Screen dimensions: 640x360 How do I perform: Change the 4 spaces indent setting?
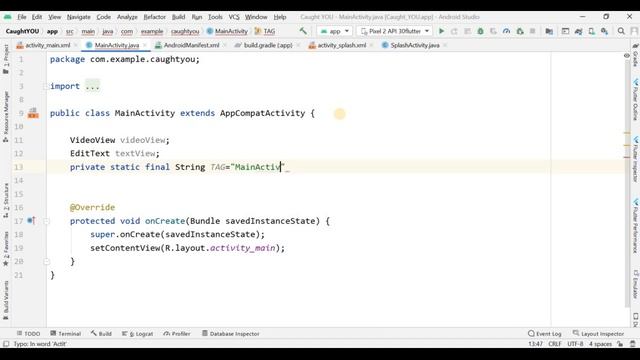tap(600, 344)
